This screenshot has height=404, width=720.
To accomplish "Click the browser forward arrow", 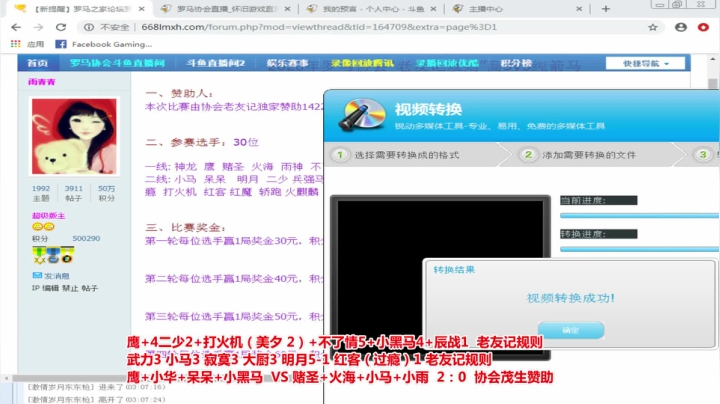I will 39,27.
